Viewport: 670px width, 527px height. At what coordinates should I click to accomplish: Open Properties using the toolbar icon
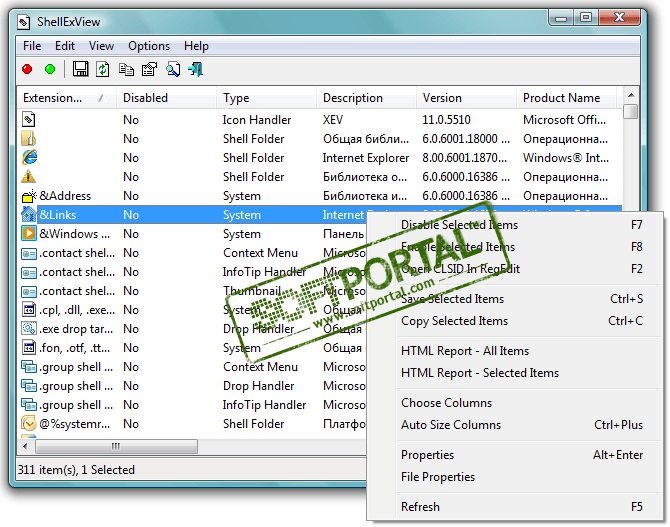(150, 69)
